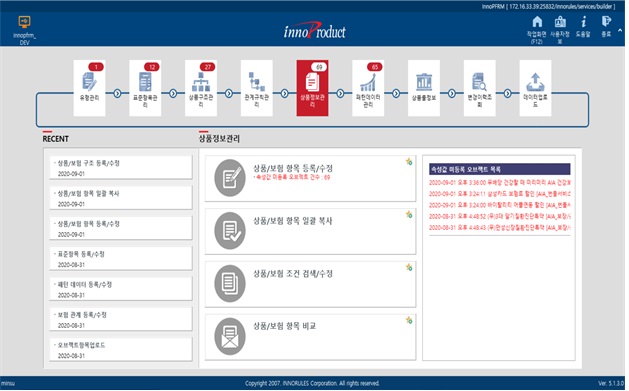This screenshot has height=391, width=629.
Task: Open 상품/보험 항목 등록/수정 menu card
Action: click(310, 178)
